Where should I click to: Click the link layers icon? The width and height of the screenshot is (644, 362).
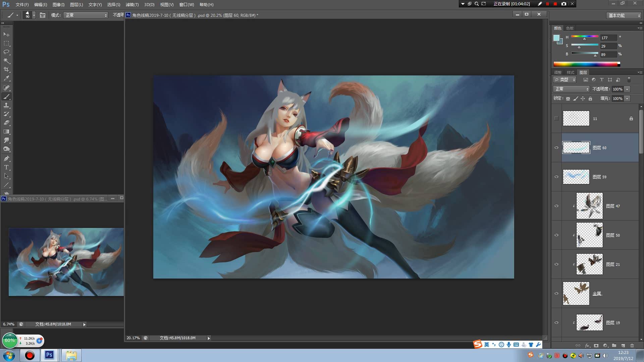point(578,345)
